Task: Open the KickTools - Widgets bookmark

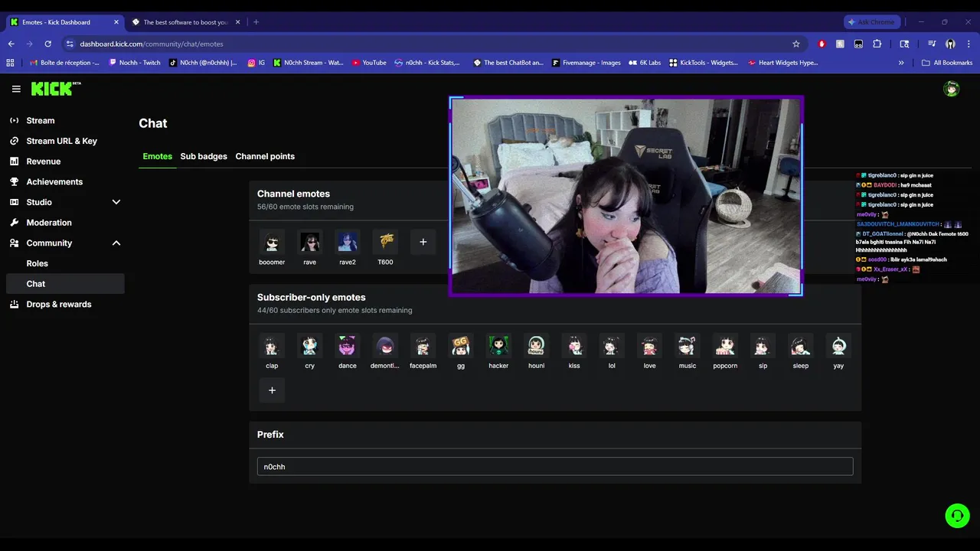Action: pyautogui.click(x=704, y=63)
